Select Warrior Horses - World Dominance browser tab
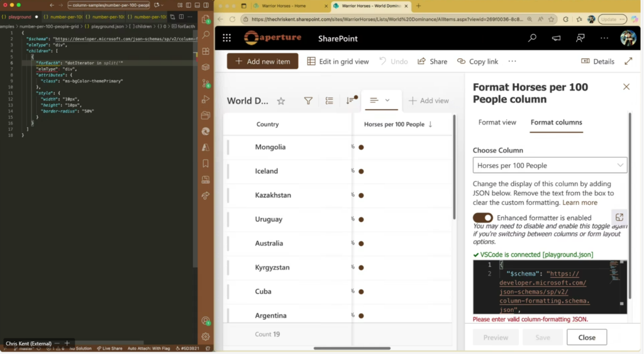Screen dimensions: 644x354 pyautogui.click(x=371, y=6)
